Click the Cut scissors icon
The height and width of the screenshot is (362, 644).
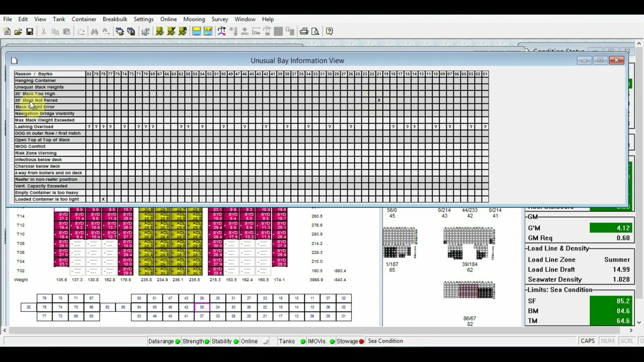44,32
